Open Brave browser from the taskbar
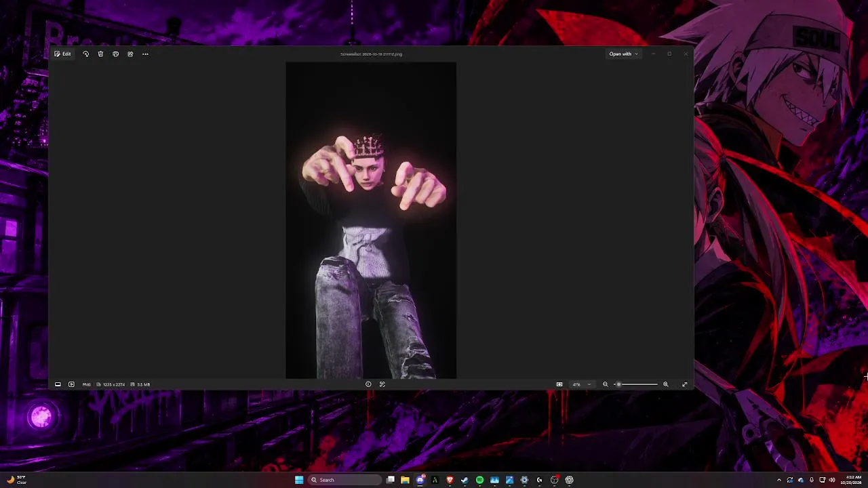The image size is (868, 488). tap(450, 480)
